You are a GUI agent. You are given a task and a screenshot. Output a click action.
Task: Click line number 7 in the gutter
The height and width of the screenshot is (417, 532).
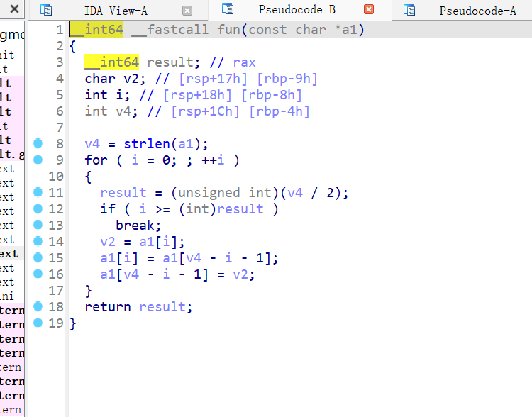tap(60, 128)
